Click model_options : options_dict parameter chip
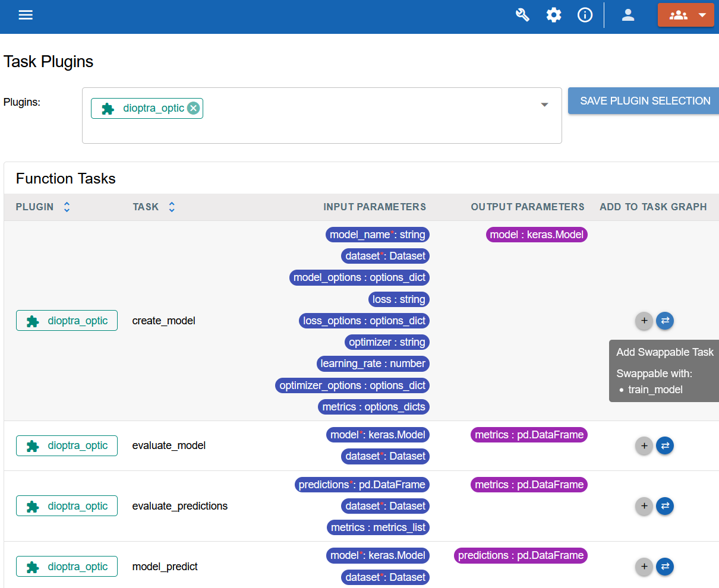 coord(359,277)
